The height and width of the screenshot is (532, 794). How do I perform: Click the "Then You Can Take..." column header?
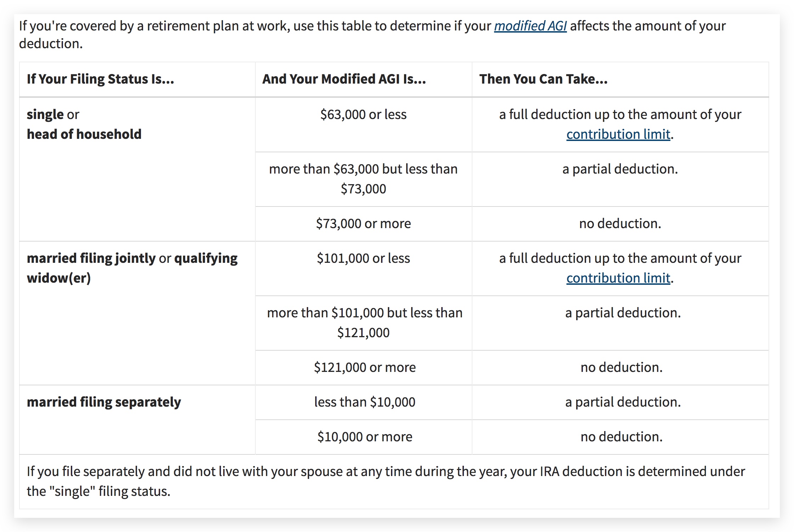click(543, 79)
